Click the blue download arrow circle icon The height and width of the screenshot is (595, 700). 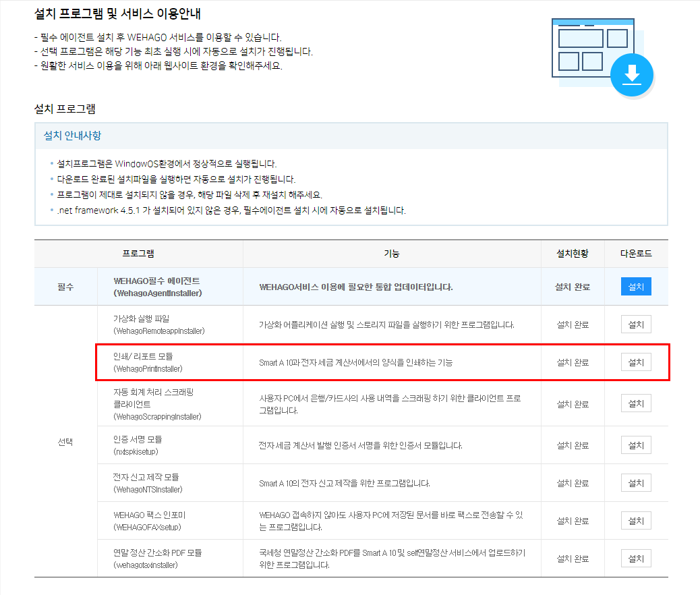[x=632, y=74]
